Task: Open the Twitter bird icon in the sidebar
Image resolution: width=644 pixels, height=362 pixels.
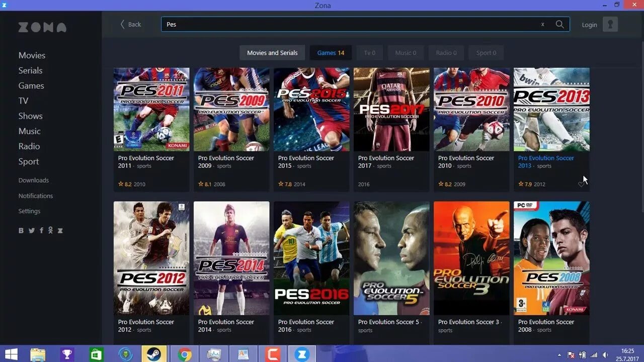Action: [32, 231]
